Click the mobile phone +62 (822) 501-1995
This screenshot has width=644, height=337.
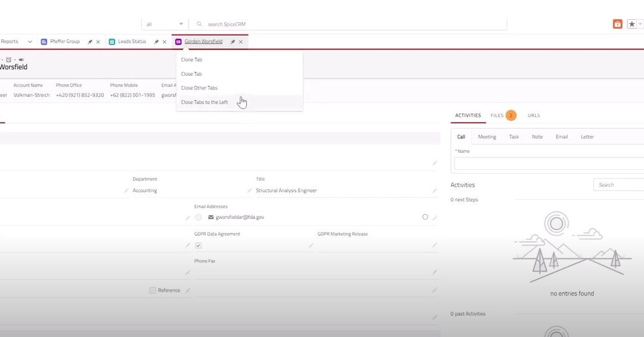click(x=132, y=95)
